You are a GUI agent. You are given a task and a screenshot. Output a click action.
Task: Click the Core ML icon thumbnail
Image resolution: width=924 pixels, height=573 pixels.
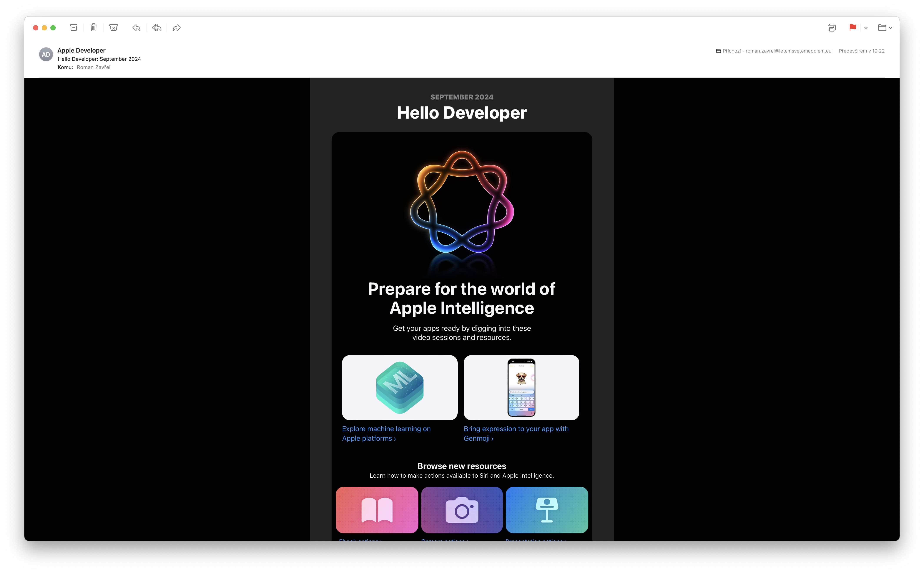pyautogui.click(x=400, y=387)
